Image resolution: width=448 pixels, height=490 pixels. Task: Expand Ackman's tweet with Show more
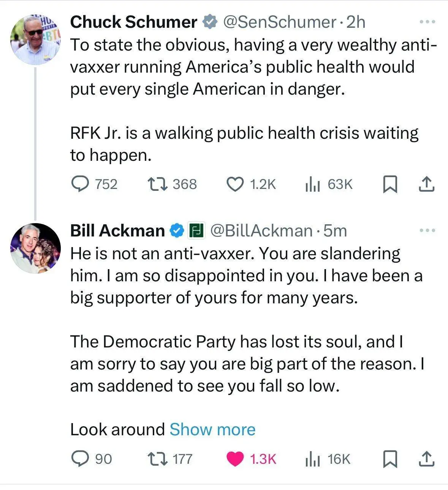[x=212, y=430]
